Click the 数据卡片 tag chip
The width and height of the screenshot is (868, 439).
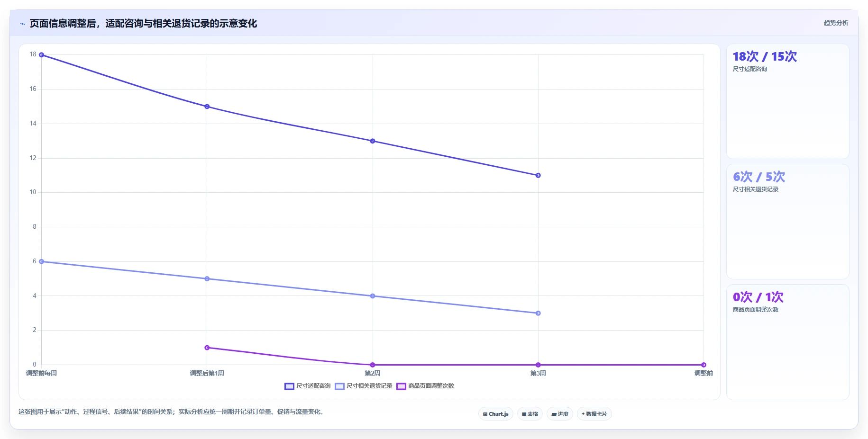[x=594, y=414]
